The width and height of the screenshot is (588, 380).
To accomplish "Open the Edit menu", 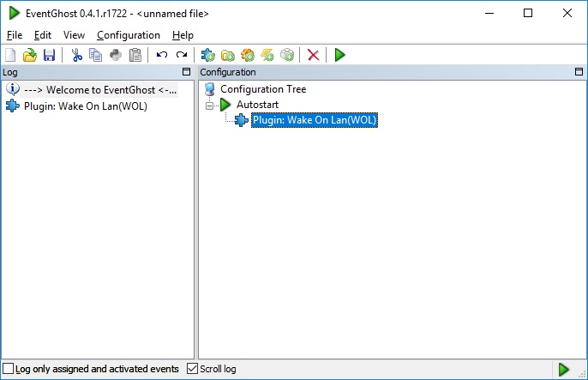I will point(43,35).
